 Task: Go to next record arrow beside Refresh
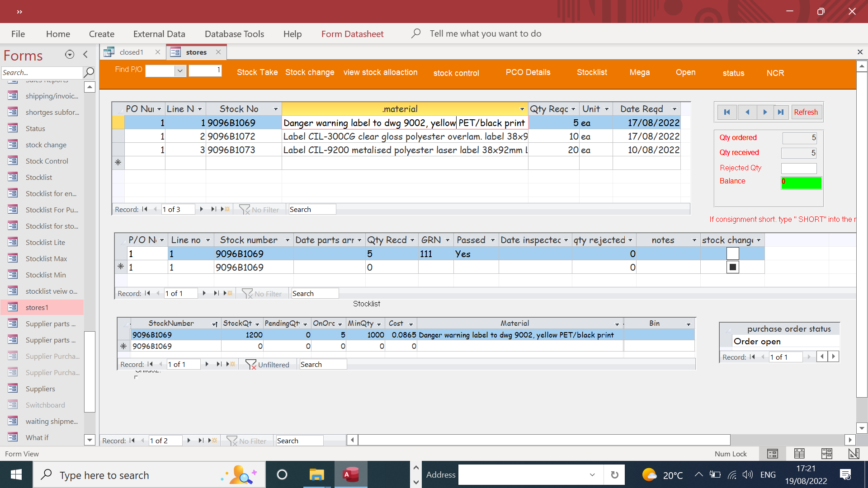tap(765, 112)
